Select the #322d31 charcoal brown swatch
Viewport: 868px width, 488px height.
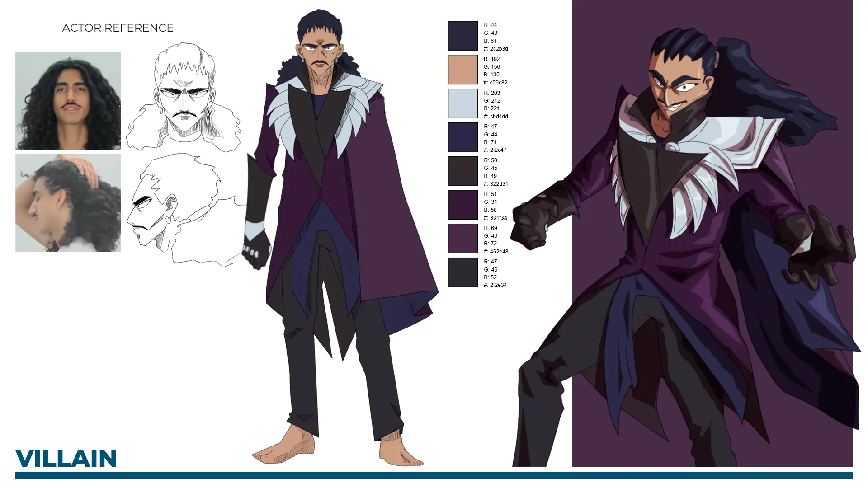point(462,171)
